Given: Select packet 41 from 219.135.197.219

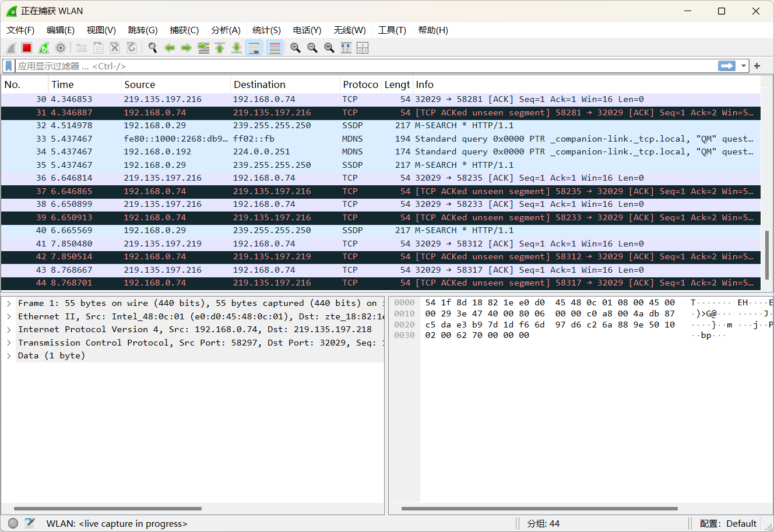Looking at the screenshot, I should click(x=381, y=244).
